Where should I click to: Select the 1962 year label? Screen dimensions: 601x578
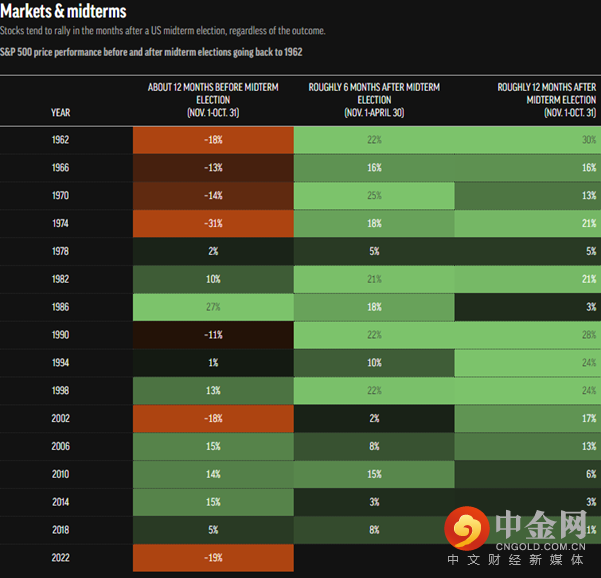61,140
